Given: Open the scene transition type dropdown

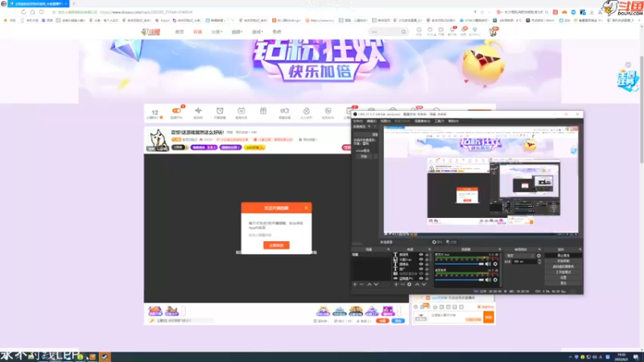Looking at the screenshot, I should 520,256.
